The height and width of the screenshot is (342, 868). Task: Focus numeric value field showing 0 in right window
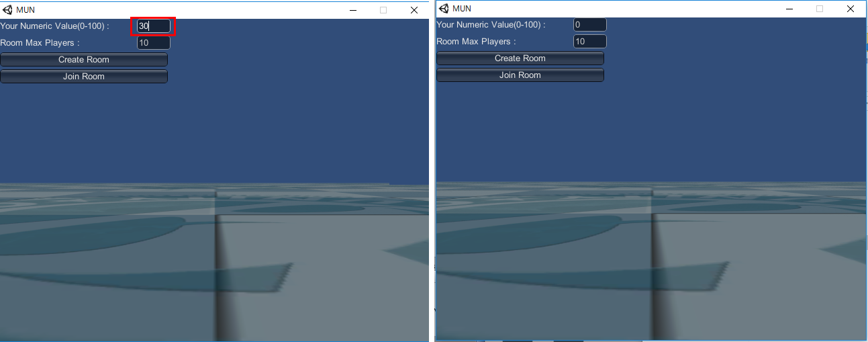[590, 25]
